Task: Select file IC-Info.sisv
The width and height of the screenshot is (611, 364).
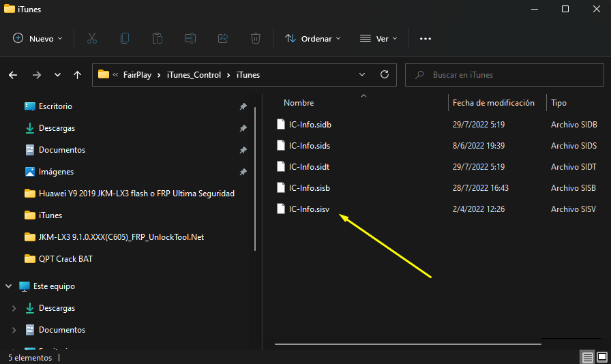Action: pyautogui.click(x=309, y=209)
